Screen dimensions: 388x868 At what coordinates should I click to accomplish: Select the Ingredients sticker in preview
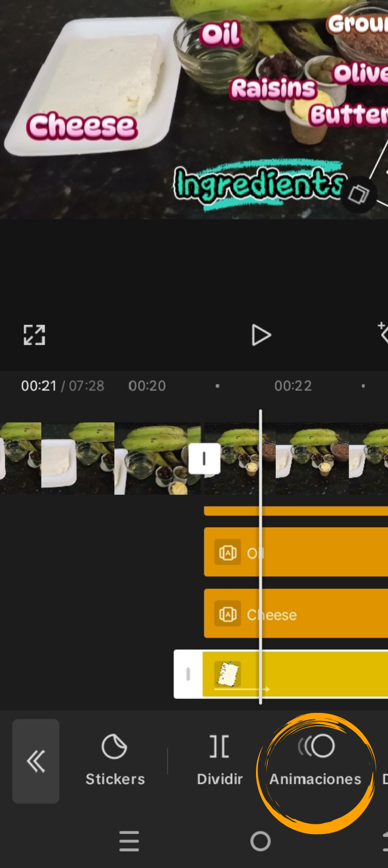pyautogui.click(x=258, y=183)
